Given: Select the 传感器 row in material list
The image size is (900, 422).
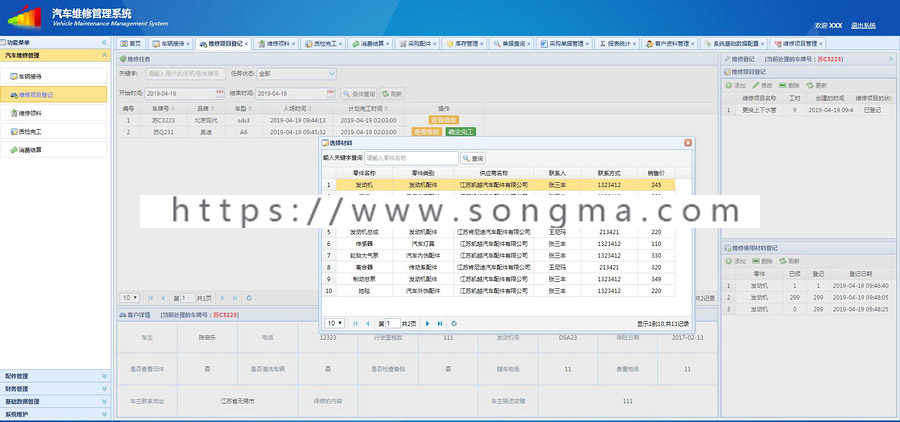Looking at the screenshot, I should tap(499, 244).
